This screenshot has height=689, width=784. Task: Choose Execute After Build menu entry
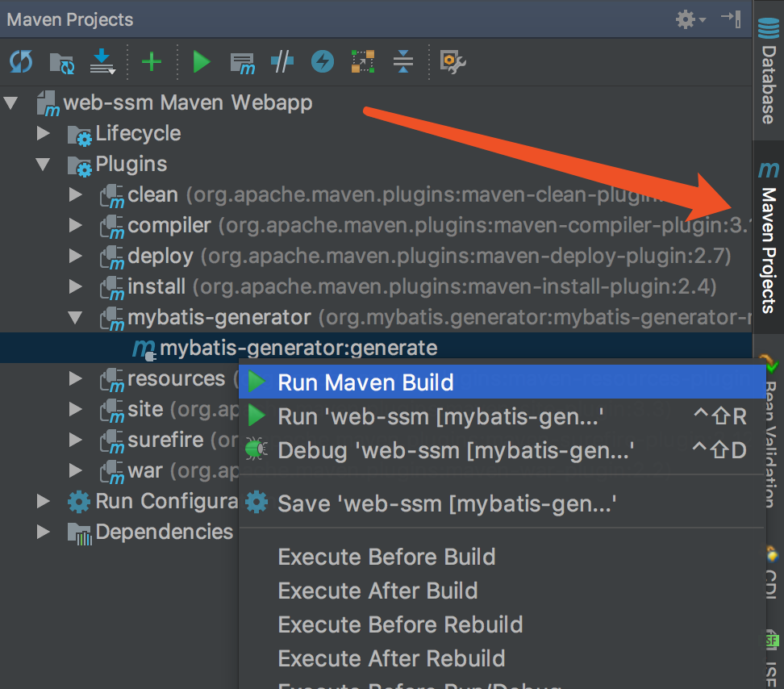(502, 591)
